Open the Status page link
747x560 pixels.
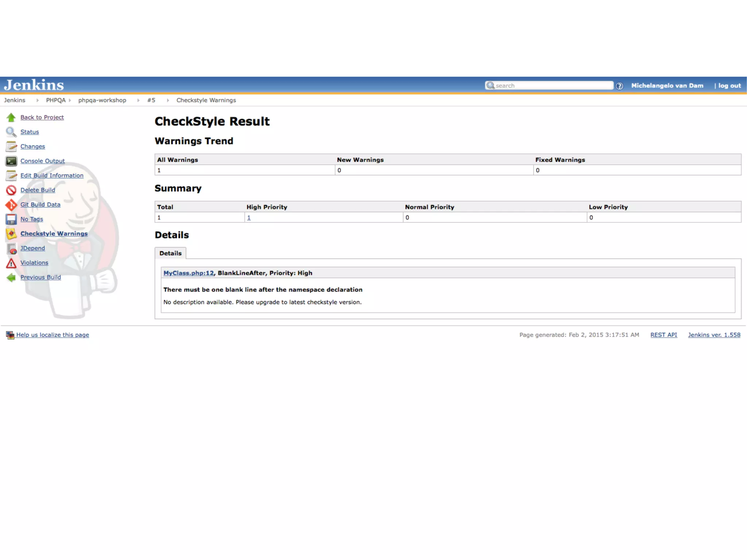[30, 132]
